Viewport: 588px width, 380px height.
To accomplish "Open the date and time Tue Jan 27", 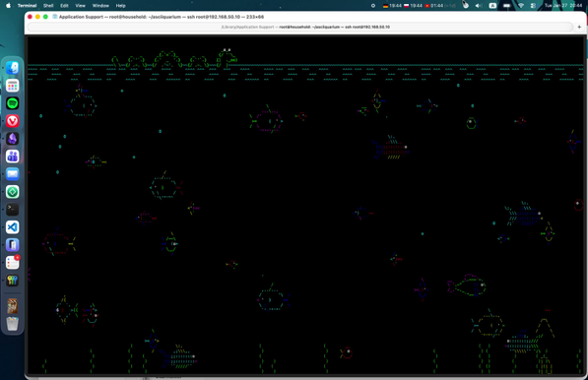I will (562, 6).
